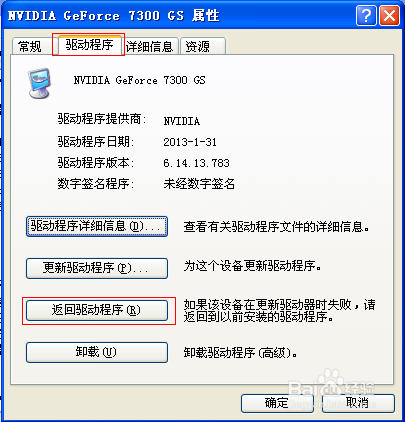The width and height of the screenshot is (405, 422).
Task: Click 更新驱动程序 button
Action: click(97, 268)
